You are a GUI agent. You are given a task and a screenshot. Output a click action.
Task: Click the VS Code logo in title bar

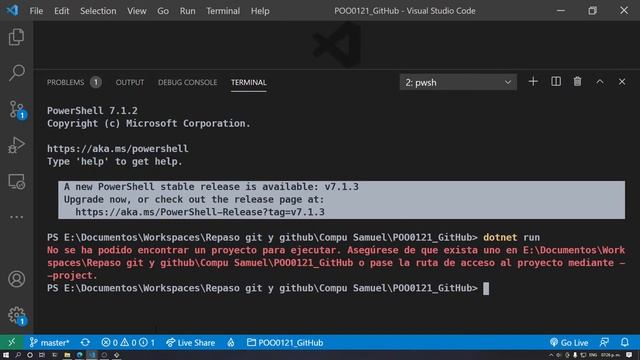point(12,10)
